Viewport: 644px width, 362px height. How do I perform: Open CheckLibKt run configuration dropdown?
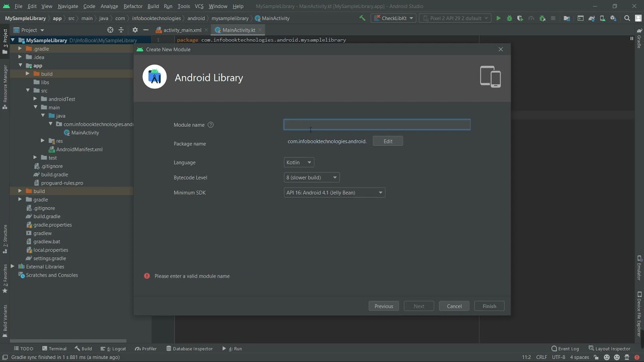click(x=394, y=18)
